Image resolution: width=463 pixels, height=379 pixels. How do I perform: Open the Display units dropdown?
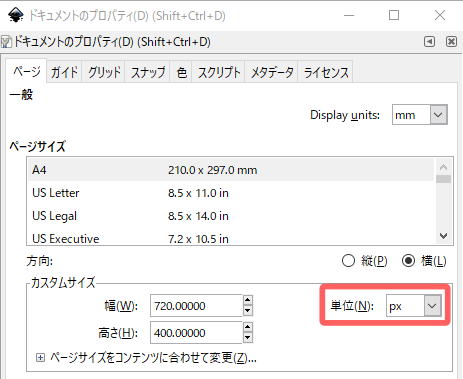click(420, 115)
